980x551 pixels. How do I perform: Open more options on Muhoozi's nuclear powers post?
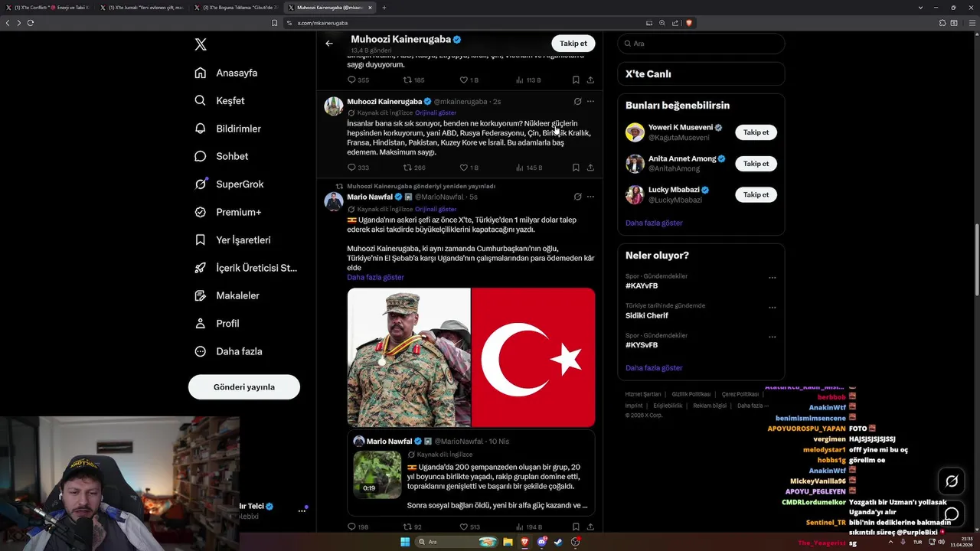pyautogui.click(x=590, y=101)
